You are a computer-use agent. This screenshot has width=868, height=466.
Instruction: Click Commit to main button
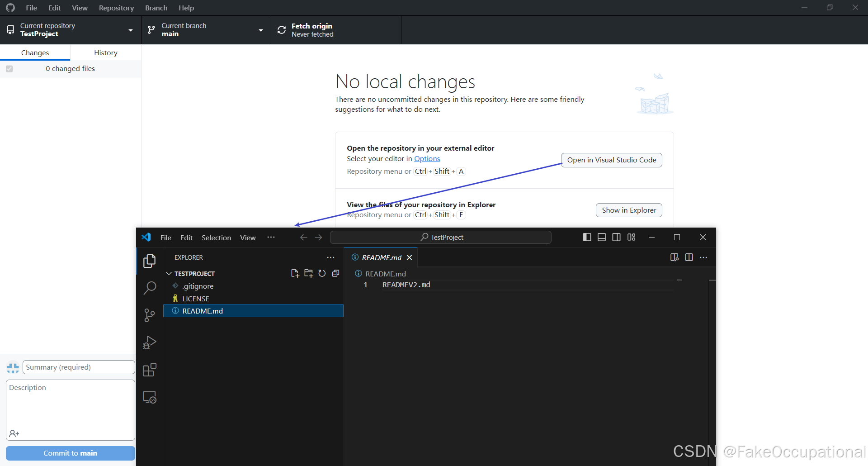71,453
